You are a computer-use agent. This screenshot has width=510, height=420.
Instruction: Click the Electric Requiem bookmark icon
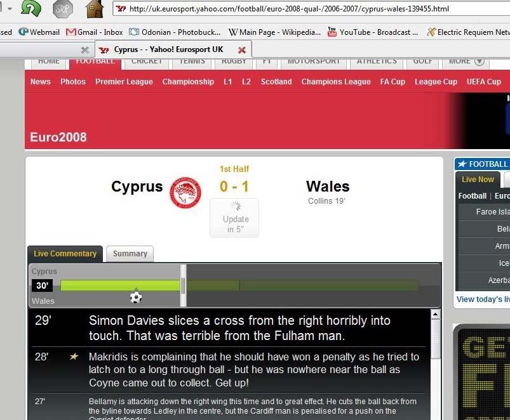pyautogui.click(x=431, y=32)
